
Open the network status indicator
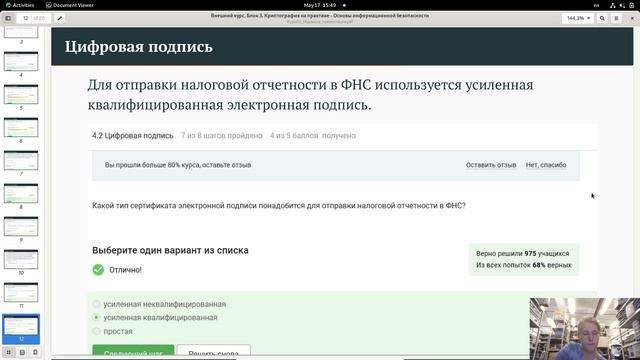(612, 5)
